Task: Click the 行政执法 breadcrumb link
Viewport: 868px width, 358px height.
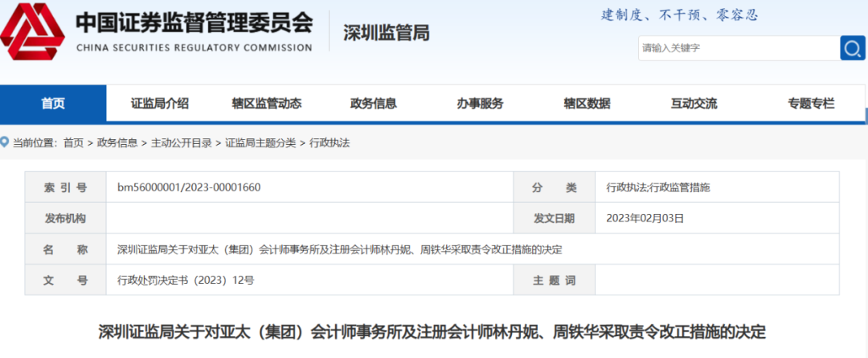Action: click(330, 143)
